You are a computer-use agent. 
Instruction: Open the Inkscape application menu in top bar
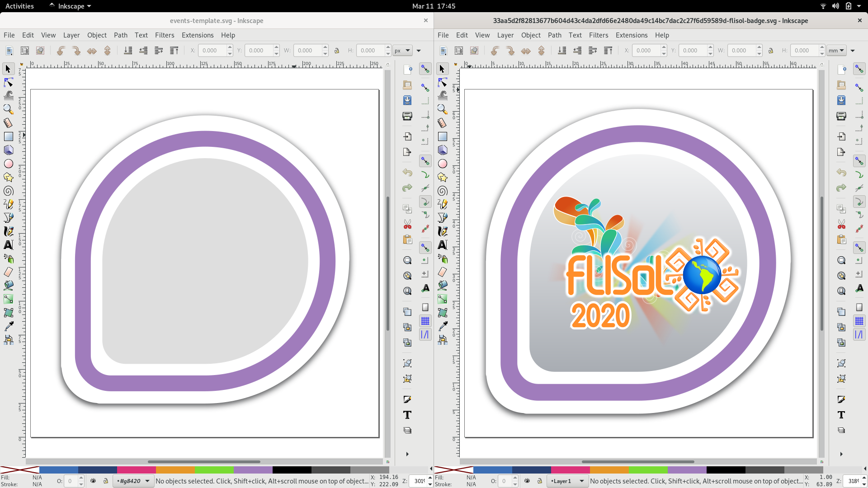tap(71, 6)
